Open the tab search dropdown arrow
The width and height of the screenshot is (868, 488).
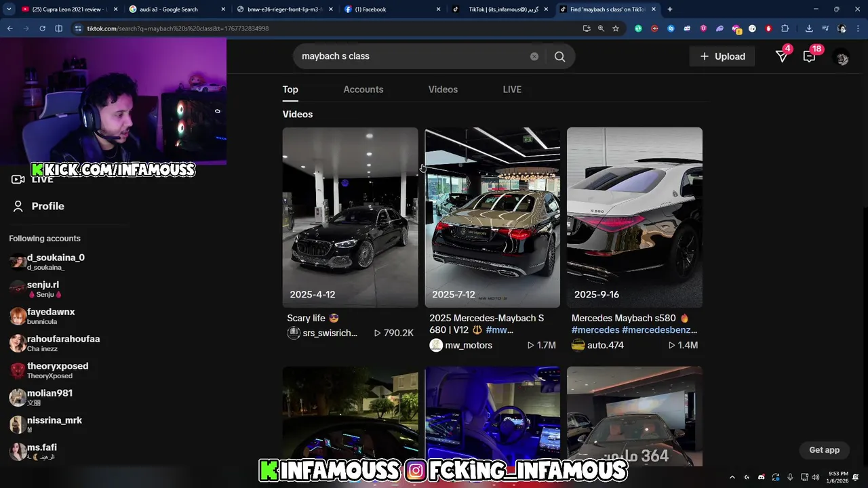[x=9, y=9]
